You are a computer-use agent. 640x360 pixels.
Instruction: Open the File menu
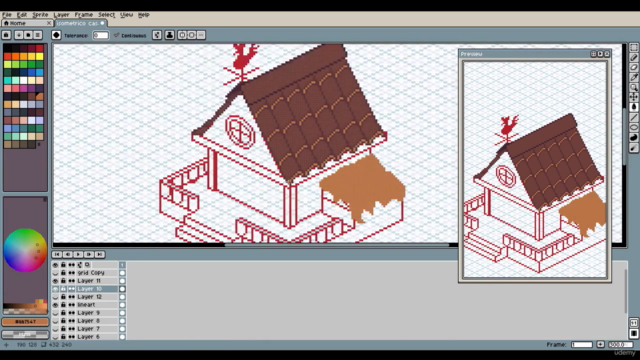click(7, 15)
